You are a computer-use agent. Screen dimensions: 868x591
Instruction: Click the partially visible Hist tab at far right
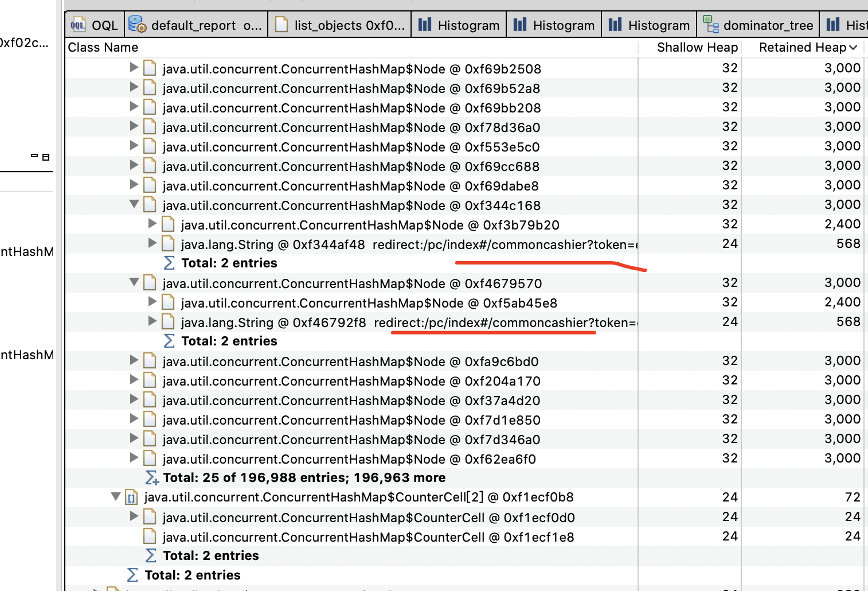[x=844, y=25]
